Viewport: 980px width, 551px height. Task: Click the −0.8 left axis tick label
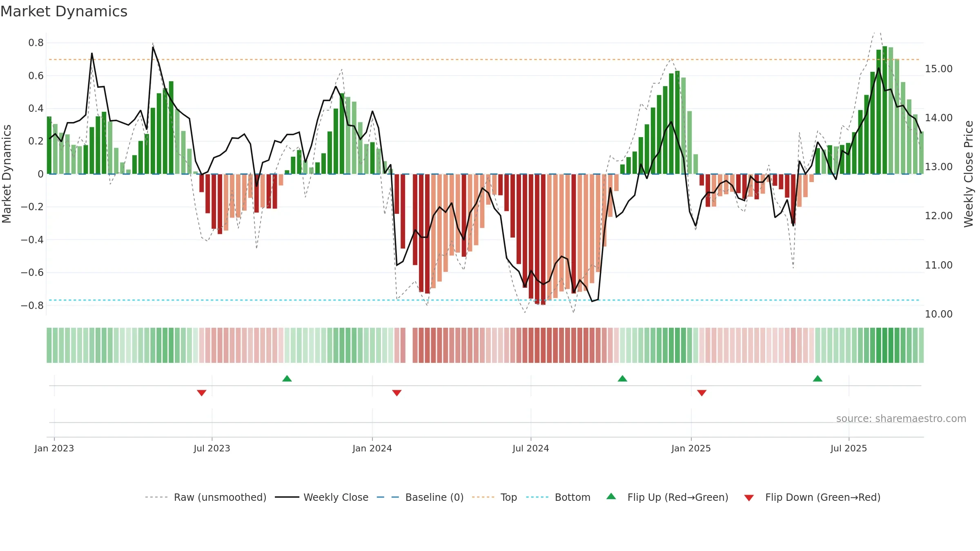pyautogui.click(x=32, y=305)
